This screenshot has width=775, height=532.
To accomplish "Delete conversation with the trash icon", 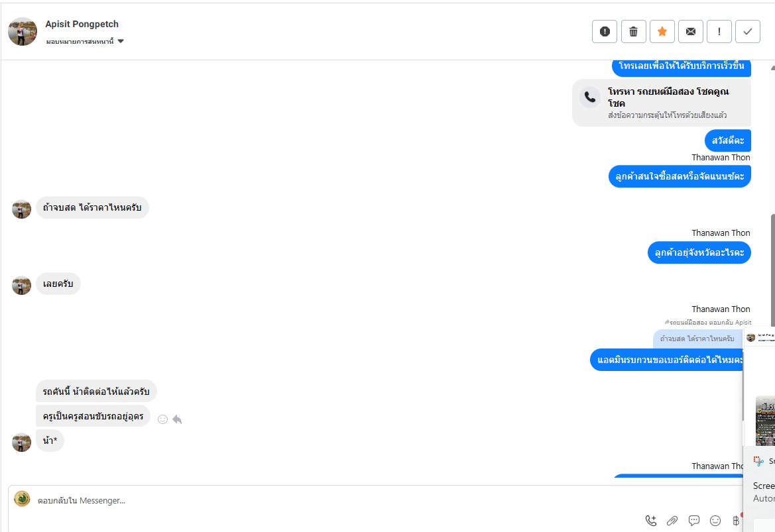I will 633,31.
